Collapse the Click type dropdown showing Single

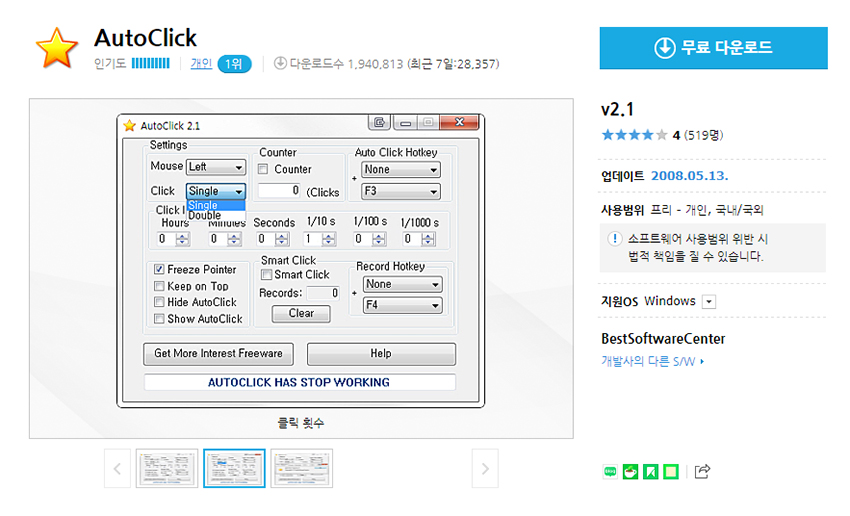tap(216, 191)
